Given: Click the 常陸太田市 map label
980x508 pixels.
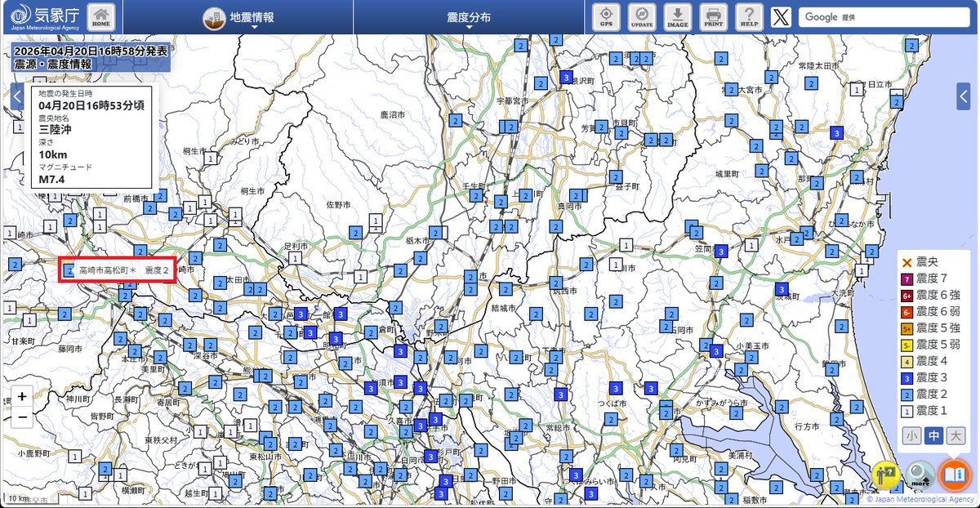Looking at the screenshot, I should pos(819,65).
